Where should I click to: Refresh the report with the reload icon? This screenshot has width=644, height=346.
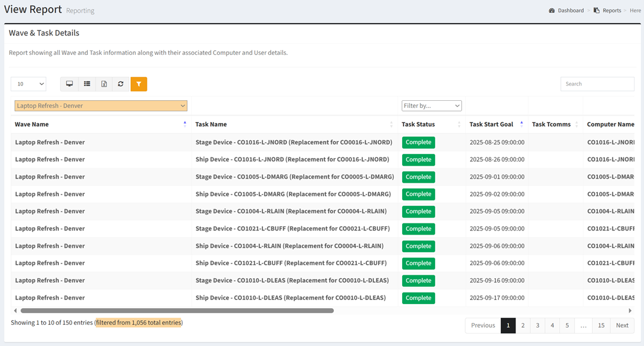point(121,84)
